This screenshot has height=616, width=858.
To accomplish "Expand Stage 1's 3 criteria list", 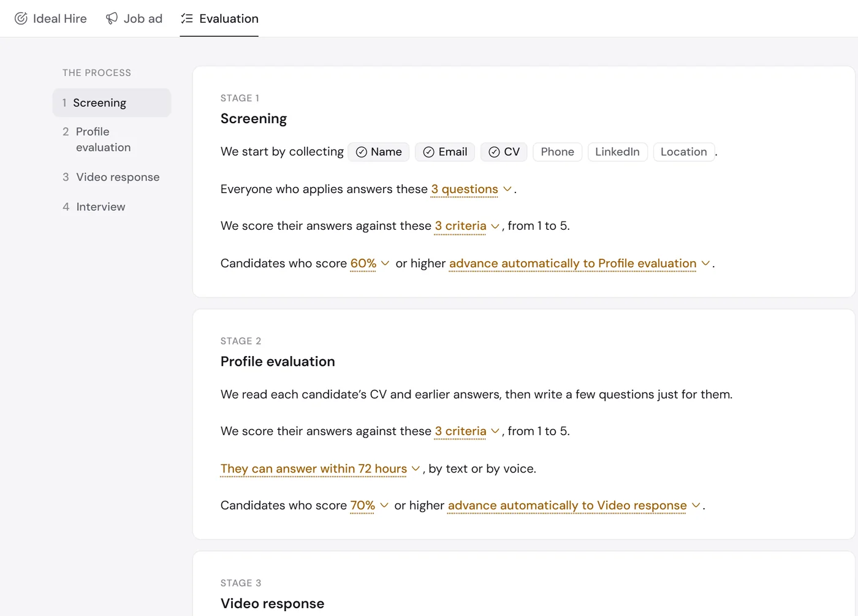I will tap(467, 226).
